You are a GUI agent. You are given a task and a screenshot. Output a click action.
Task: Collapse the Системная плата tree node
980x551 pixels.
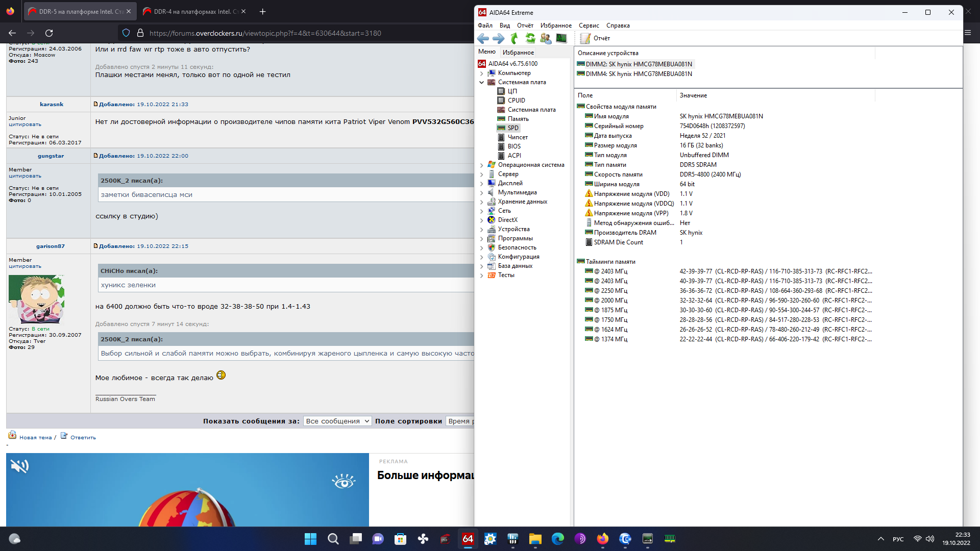click(x=481, y=82)
